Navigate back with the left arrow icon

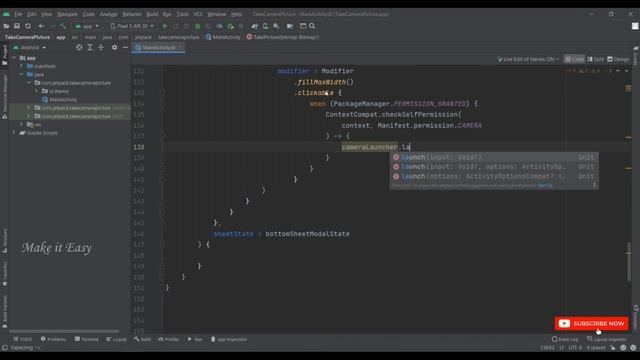pyautogui.click(x=41, y=26)
